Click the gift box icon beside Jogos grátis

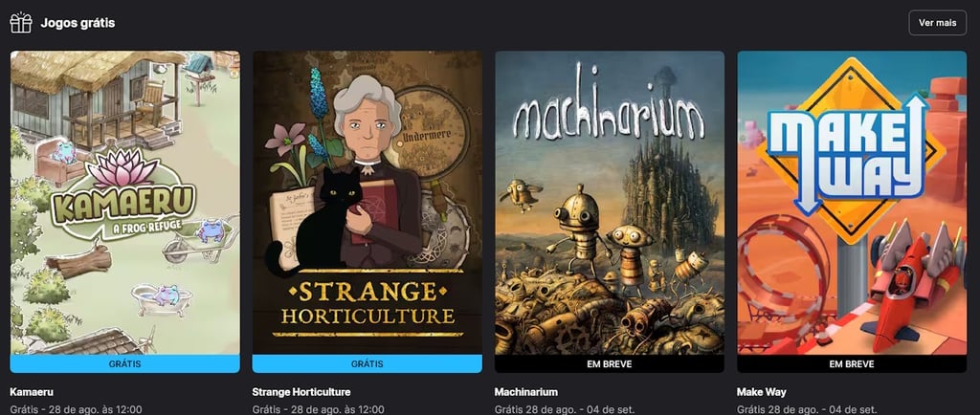pos(21,23)
